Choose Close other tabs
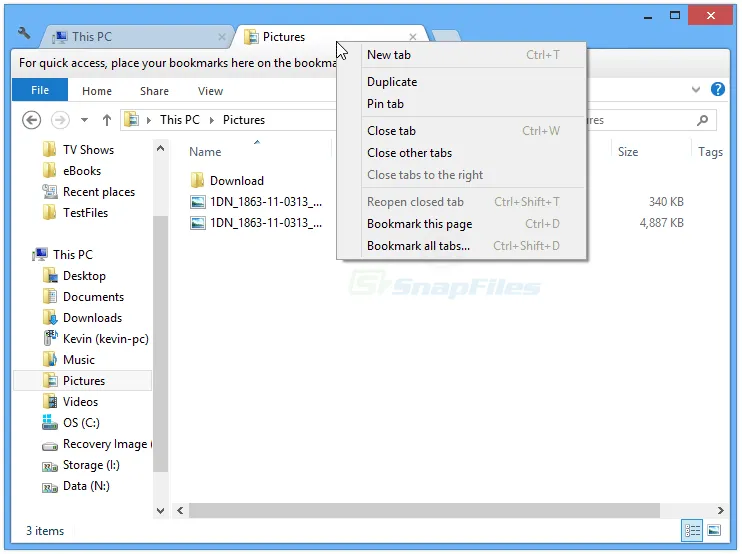 [x=462, y=153]
